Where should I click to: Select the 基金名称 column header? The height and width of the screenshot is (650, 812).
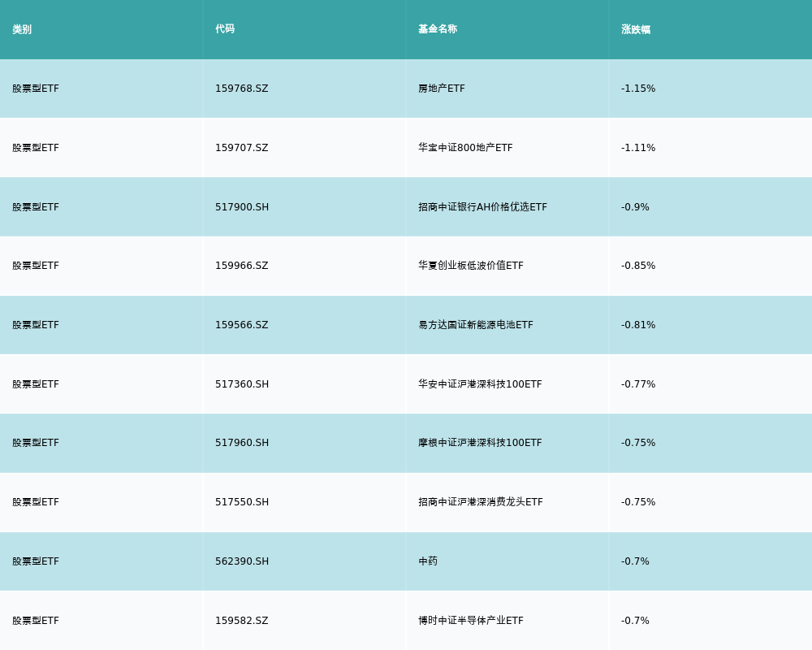438,29
